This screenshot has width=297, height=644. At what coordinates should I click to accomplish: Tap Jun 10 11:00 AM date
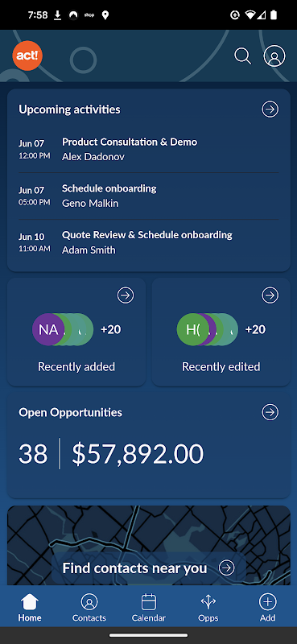[x=34, y=242]
